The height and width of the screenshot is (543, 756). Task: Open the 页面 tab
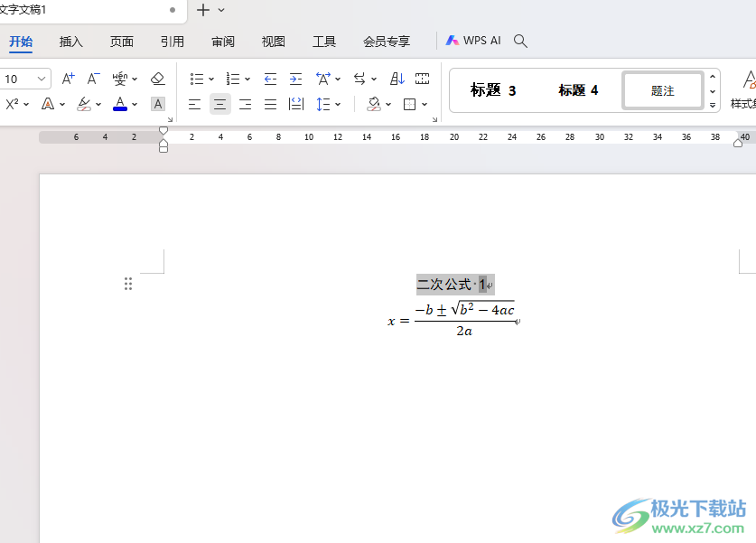(x=122, y=42)
